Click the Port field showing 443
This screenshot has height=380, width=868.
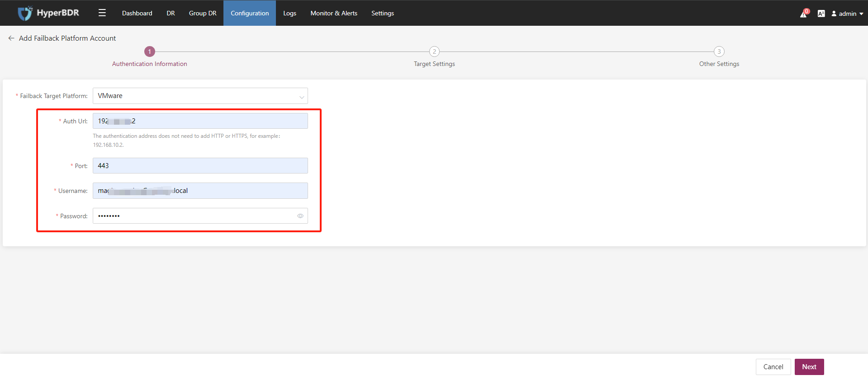pyautogui.click(x=200, y=166)
